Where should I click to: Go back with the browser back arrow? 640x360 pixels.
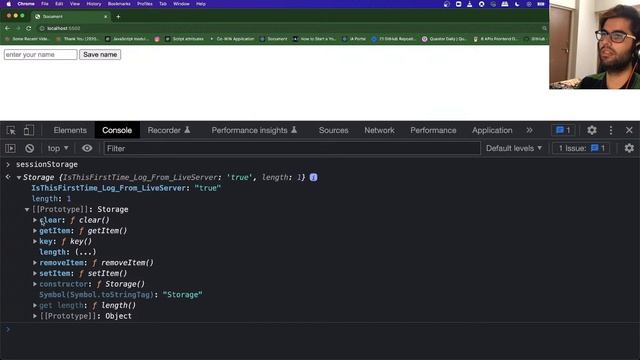[7, 28]
